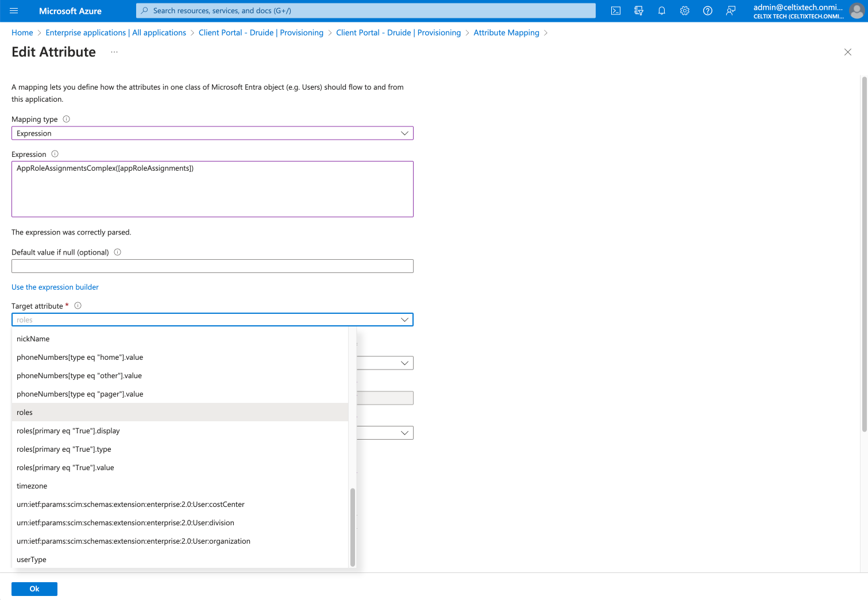Go to Attribute Mapping breadcrumb
The image size is (868, 600).
[x=506, y=33]
